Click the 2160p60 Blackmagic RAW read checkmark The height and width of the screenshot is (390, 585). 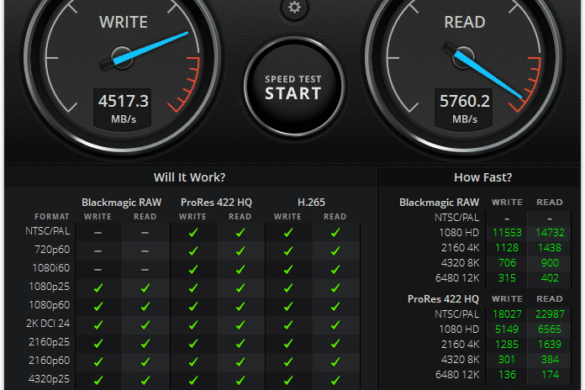coord(146,362)
